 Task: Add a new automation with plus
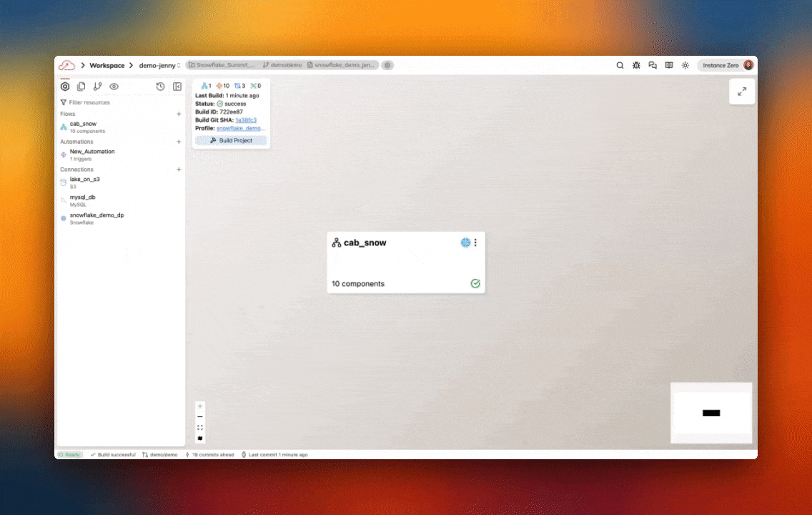(x=179, y=142)
